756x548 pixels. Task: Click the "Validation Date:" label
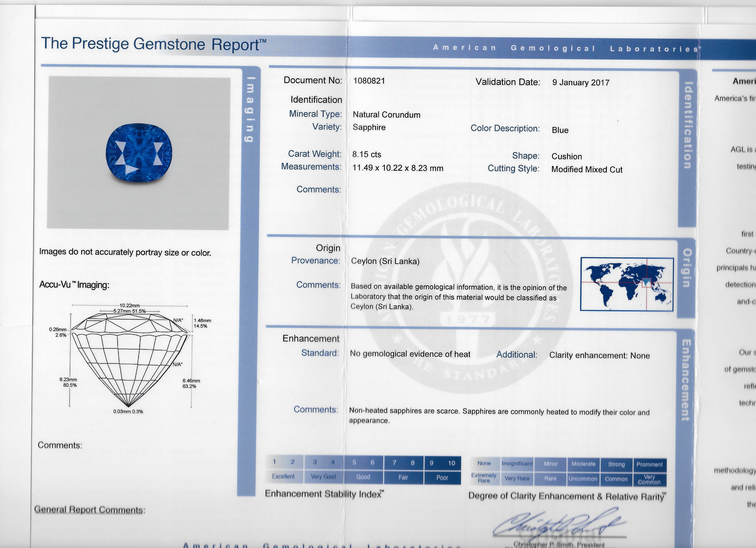(508, 82)
